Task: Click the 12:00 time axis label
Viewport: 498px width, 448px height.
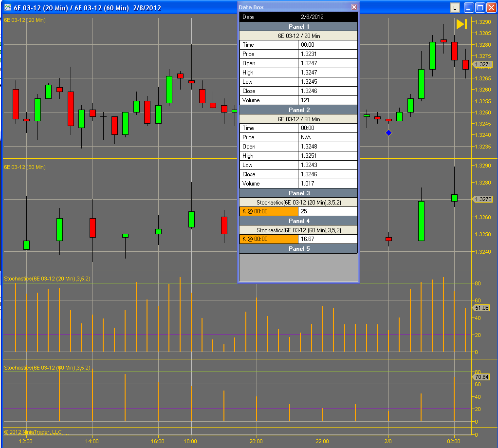Action: pos(25,441)
